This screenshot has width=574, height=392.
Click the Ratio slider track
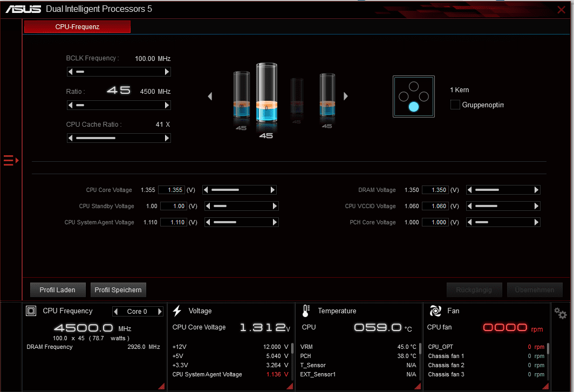click(119, 105)
